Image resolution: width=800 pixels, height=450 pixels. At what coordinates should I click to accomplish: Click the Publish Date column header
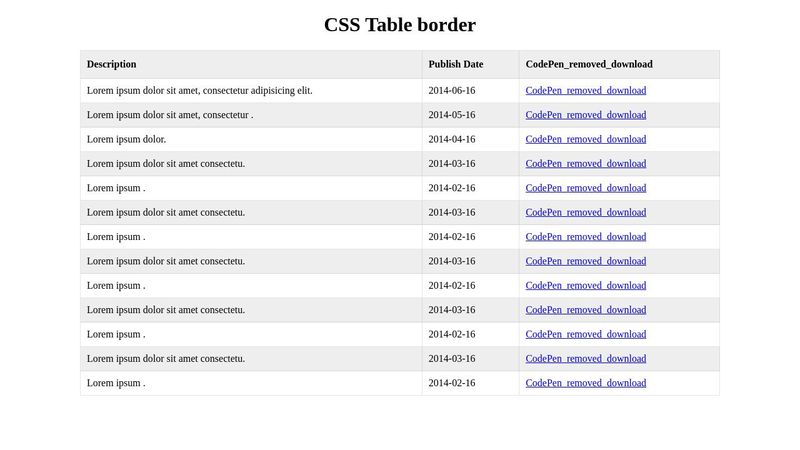pyautogui.click(x=455, y=64)
